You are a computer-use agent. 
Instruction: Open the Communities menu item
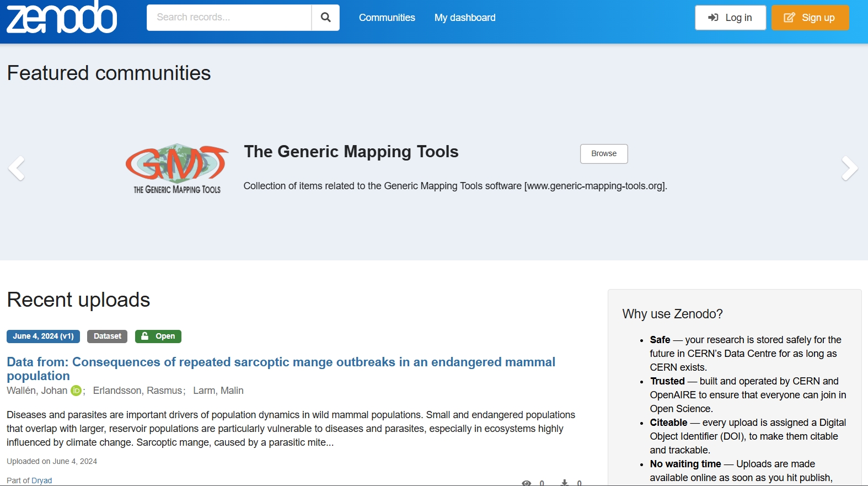(x=387, y=18)
